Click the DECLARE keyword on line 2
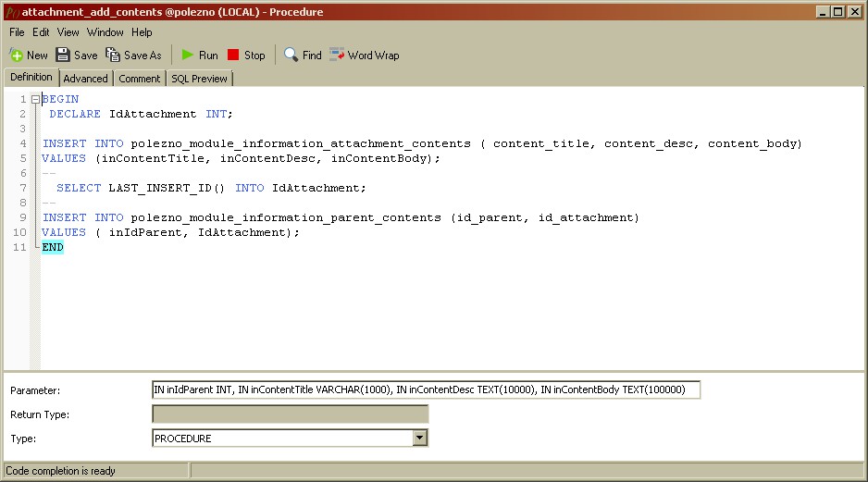This screenshot has width=868, height=482. 75,114
